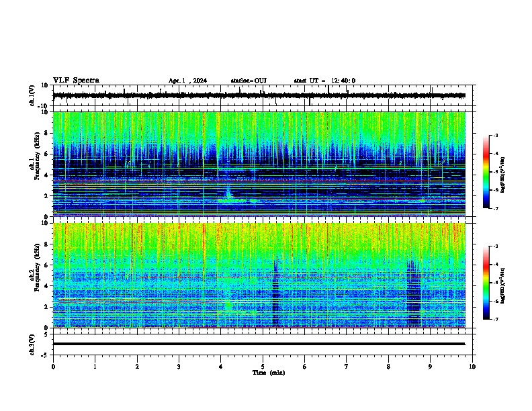This screenshot has height=411, width=532.
Task: Click the time axis tick label "7"
Action: pos(347,367)
